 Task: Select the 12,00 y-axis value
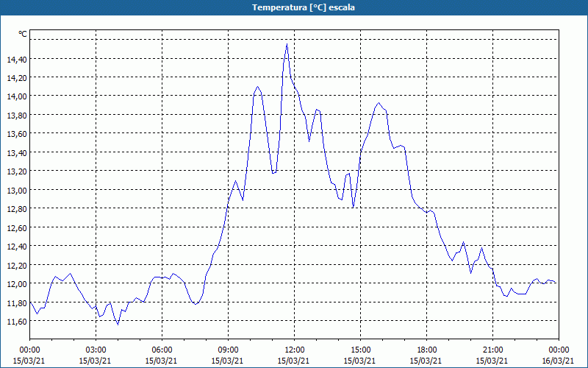17,284
